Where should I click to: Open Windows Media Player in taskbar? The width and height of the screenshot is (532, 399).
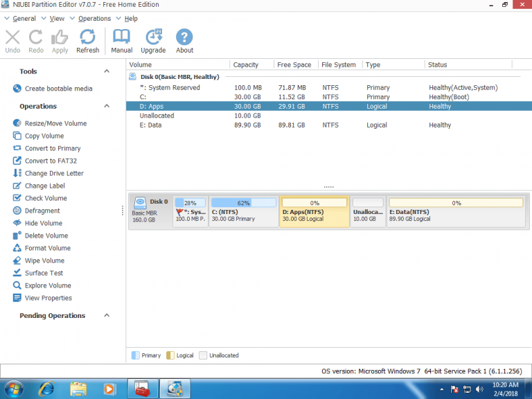[110, 389]
